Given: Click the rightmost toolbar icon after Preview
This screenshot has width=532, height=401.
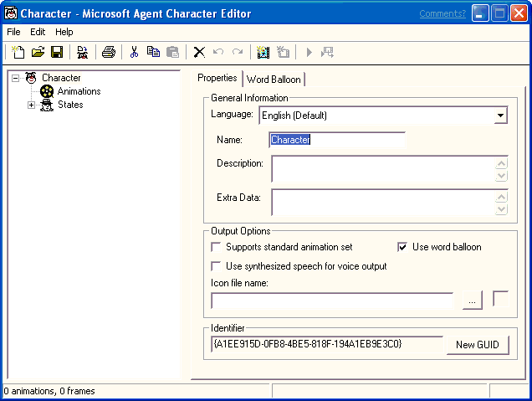Looking at the screenshot, I should [x=327, y=52].
